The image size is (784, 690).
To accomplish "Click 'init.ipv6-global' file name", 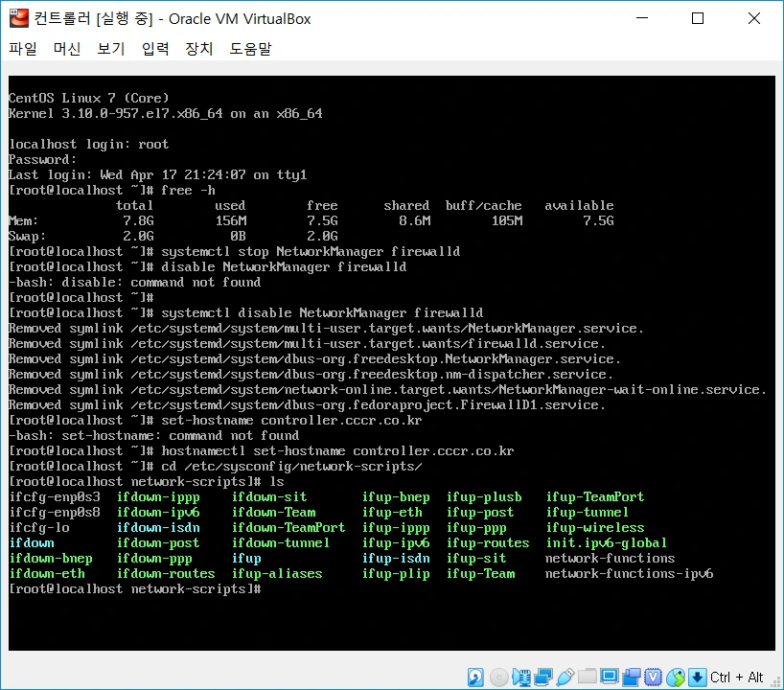I will (x=606, y=543).
